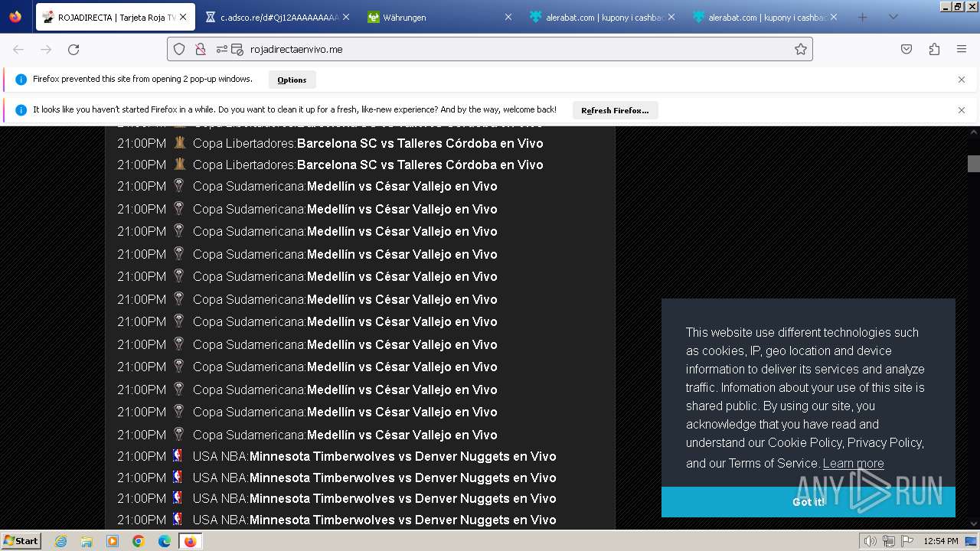Open Firefox application menu hamburger
980x551 pixels.
tap(962, 49)
